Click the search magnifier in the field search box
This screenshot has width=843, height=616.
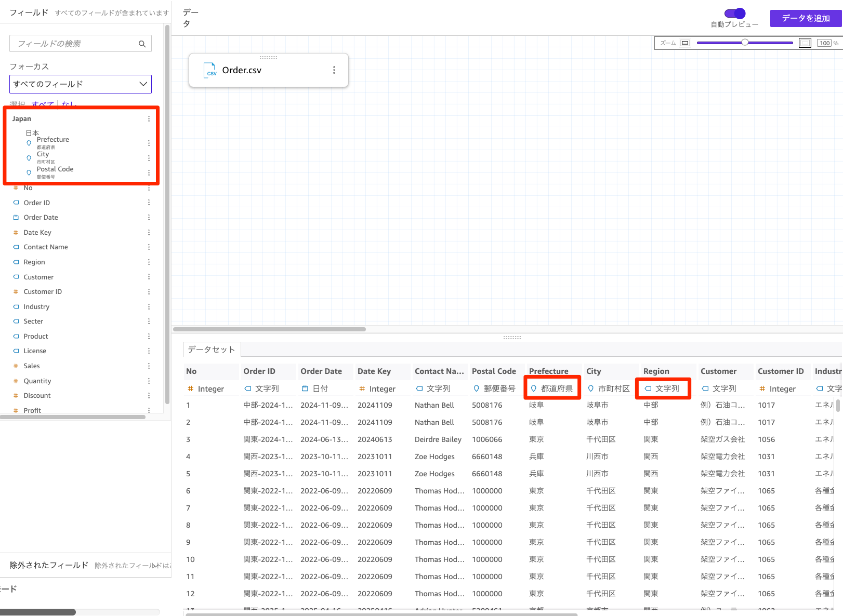(x=142, y=44)
